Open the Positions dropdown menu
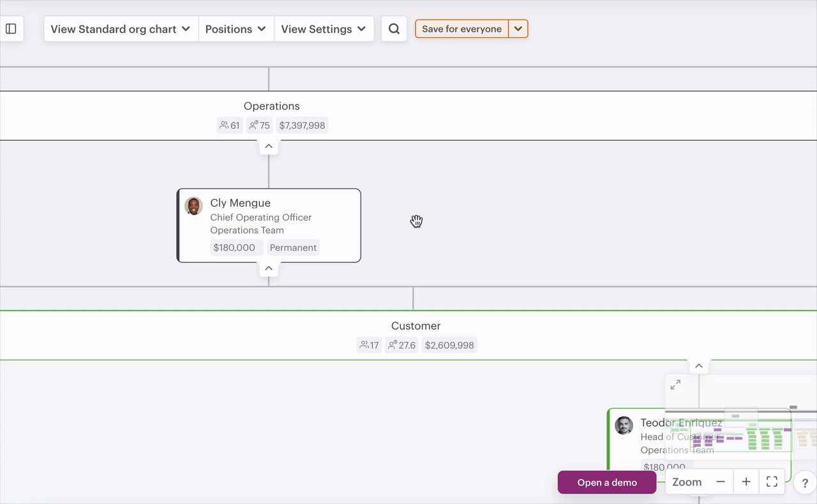817x504 pixels. (236, 29)
